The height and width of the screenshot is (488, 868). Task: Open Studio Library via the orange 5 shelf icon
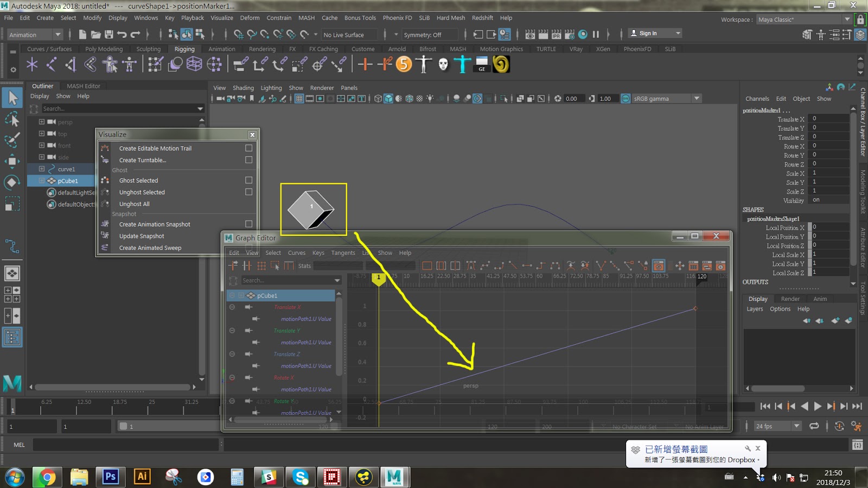pyautogui.click(x=404, y=64)
